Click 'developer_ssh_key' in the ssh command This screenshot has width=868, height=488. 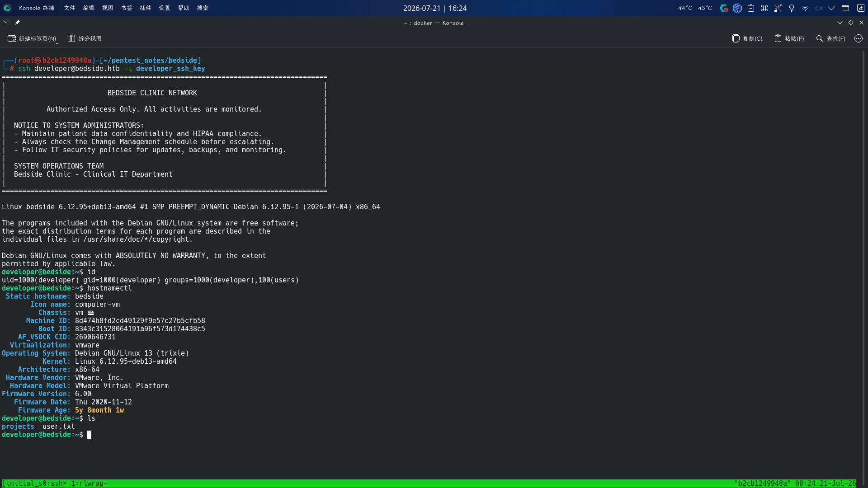170,69
